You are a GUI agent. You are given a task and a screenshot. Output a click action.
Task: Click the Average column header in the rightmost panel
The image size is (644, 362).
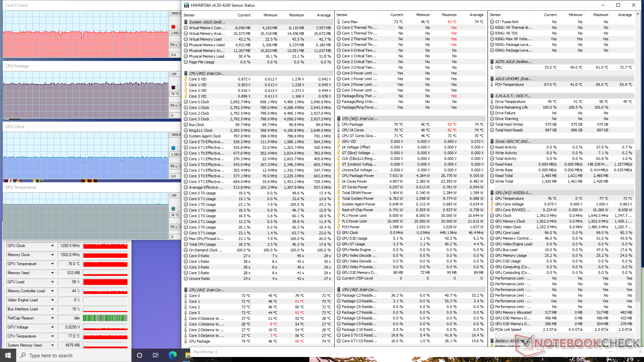pos(625,15)
